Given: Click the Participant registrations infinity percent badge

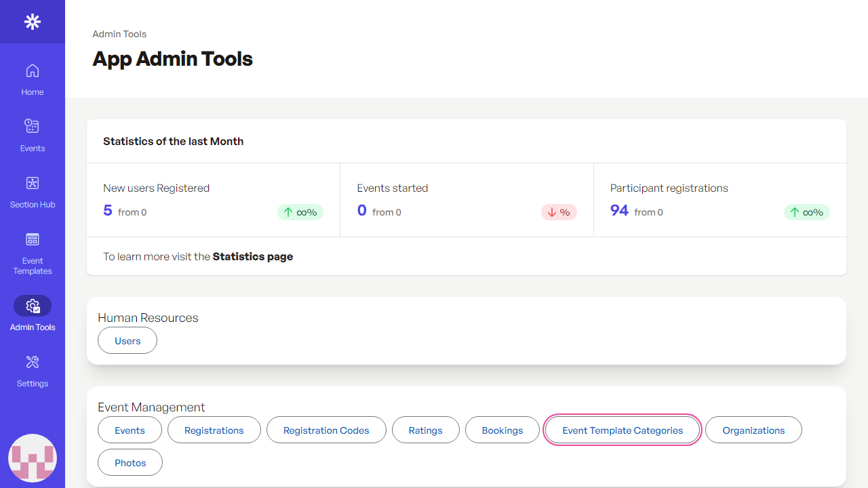Looking at the screenshot, I should pos(807,212).
